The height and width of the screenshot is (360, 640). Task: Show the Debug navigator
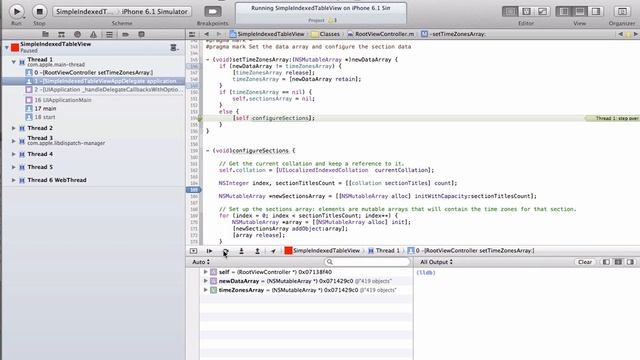(109, 34)
